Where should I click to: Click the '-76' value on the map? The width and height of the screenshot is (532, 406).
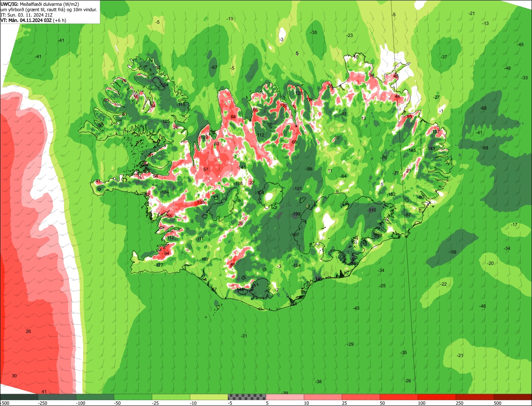(384, 157)
